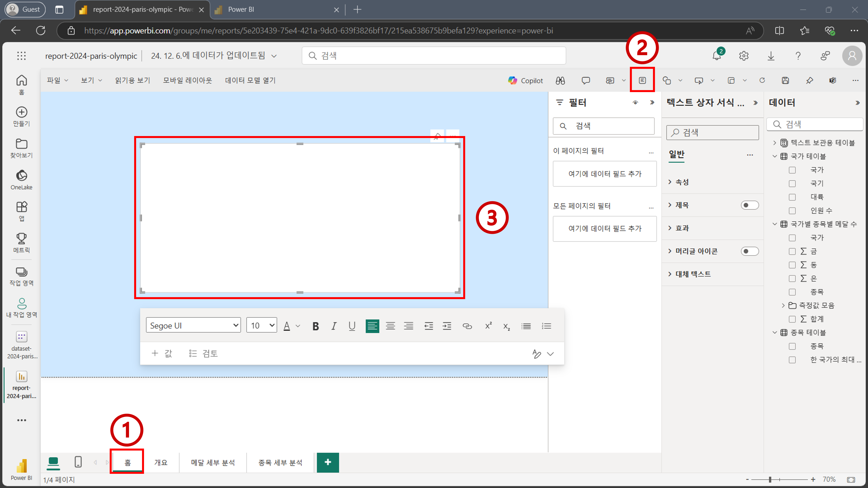
Task: Switch to mobile layout icon at bottom
Action: click(x=78, y=462)
